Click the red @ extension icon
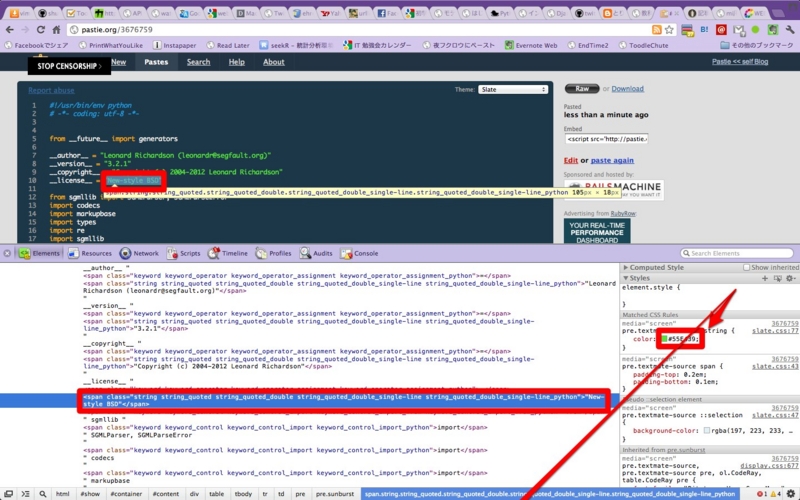 [x=721, y=30]
